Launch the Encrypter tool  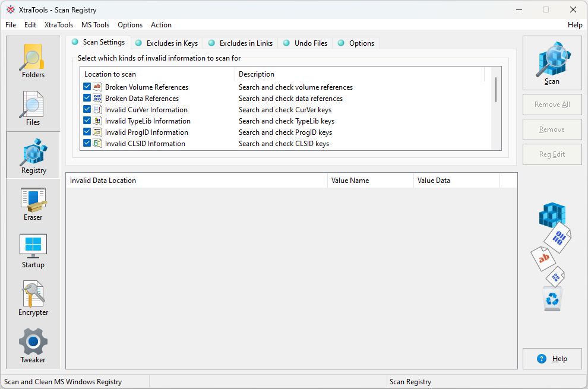pos(33,298)
